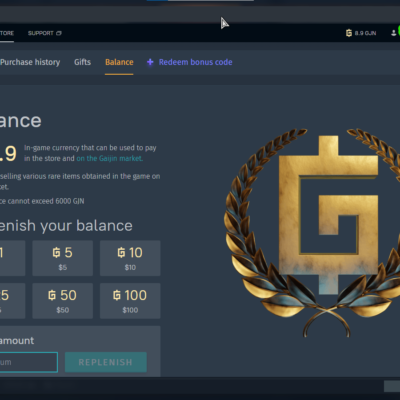Open the Store menu item
Viewport: 400px width, 400px height.
click(x=7, y=33)
